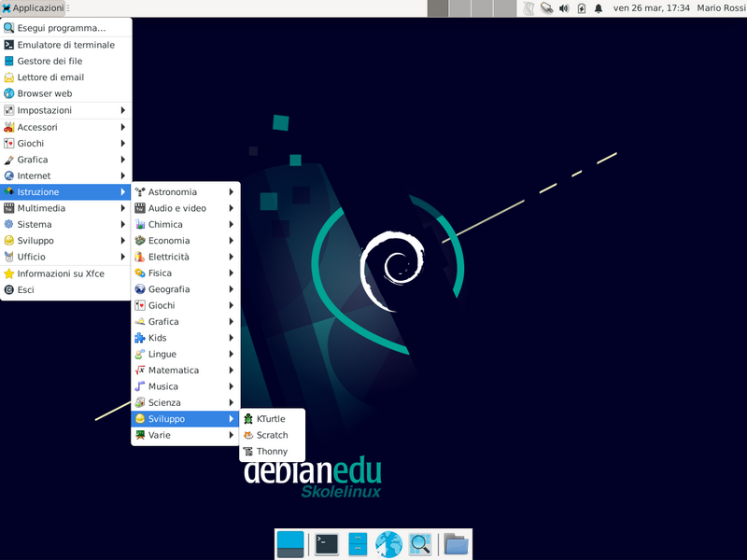Select Lingue education category
747x560 pixels.
click(x=185, y=354)
